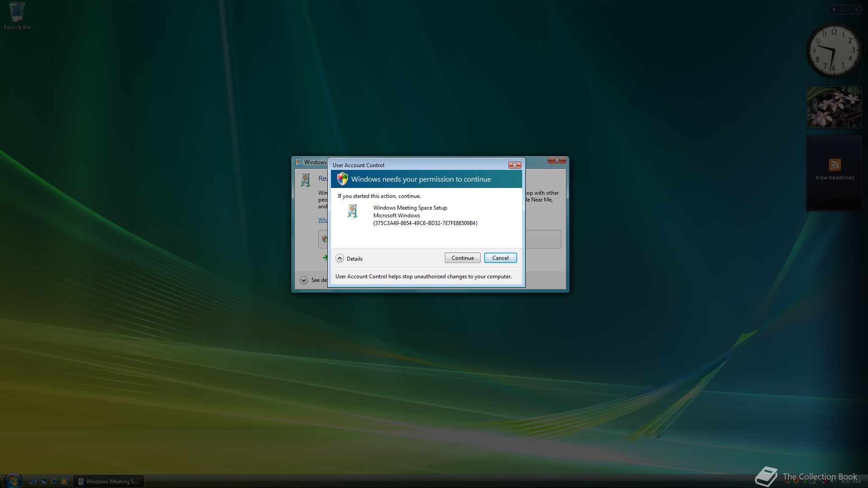Click the slideshow flower photo gadget
The height and width of the screenshot is (488, 868).
834,107
